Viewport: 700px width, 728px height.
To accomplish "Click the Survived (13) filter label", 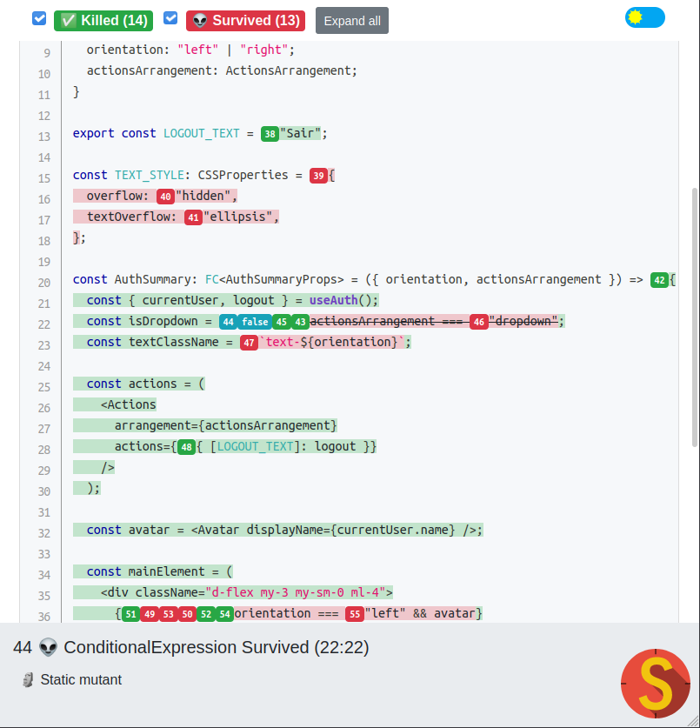I will [245, 20].
